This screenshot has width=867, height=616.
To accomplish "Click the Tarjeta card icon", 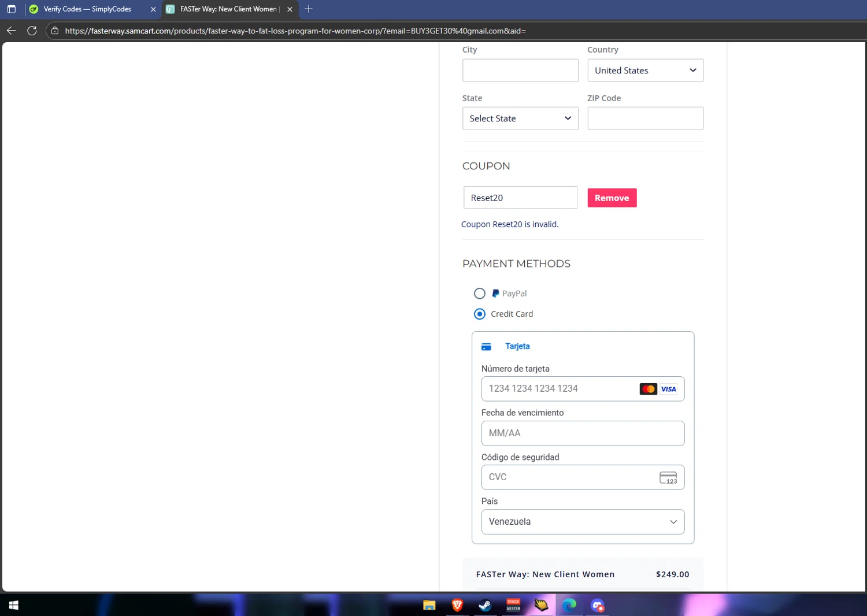I will (x=486, y=347).
